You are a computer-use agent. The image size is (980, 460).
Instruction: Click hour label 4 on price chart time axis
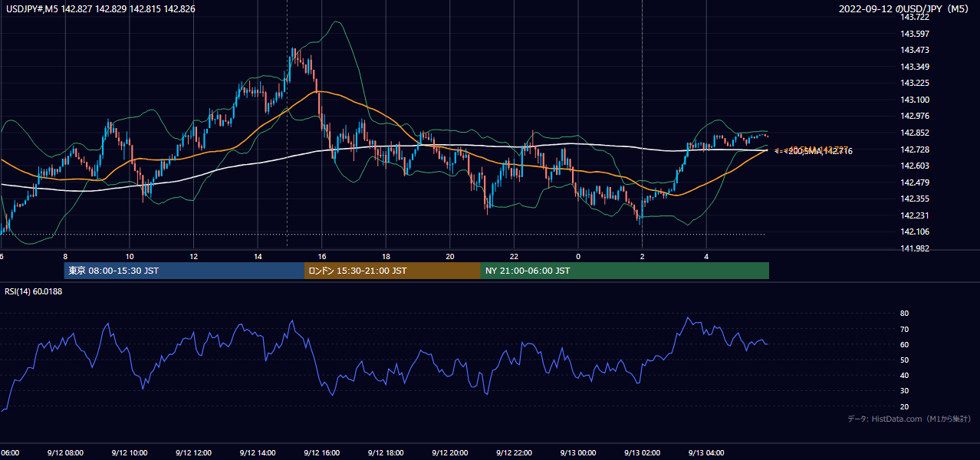[706, 256]
